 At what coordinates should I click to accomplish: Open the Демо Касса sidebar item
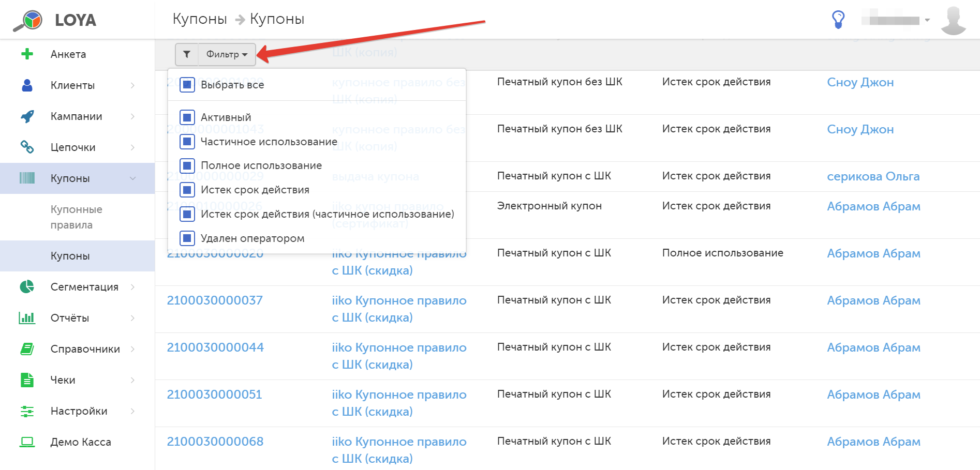77,442
